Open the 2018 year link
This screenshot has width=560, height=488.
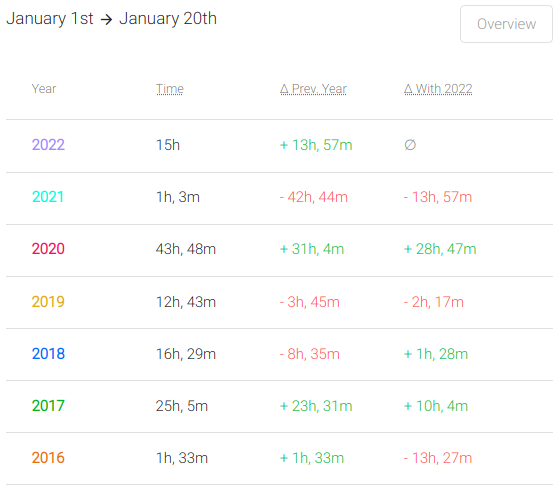tap(48, 354)
